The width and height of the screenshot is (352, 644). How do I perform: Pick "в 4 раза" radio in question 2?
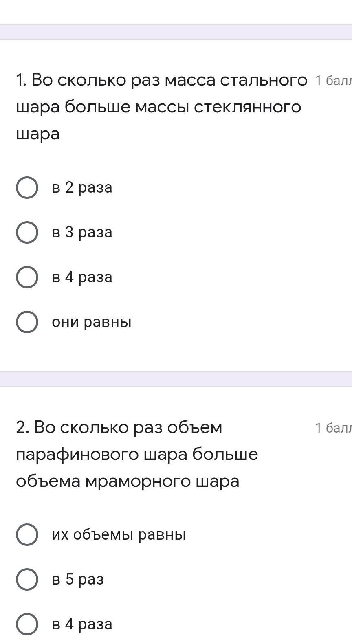click(27, 624)
